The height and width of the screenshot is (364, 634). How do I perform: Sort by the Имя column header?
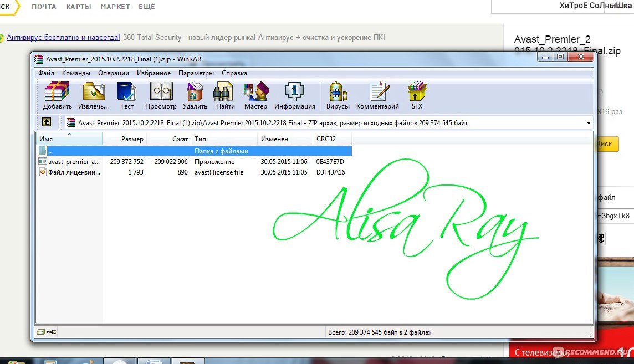[x=69, y=139]
